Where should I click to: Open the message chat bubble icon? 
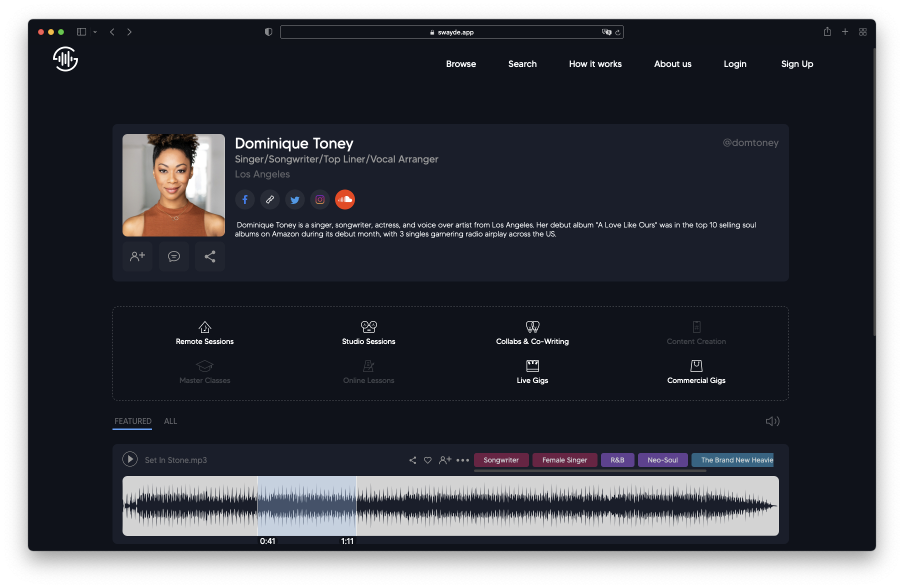pos(174,256)
